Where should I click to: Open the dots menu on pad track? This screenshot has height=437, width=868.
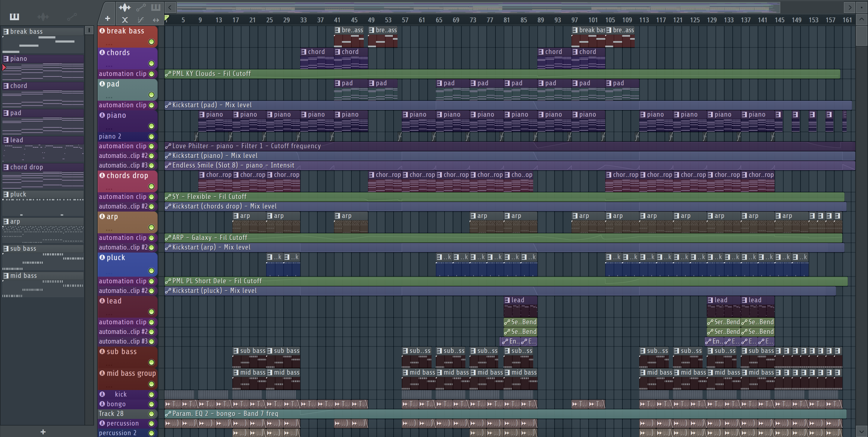[108, 97]
